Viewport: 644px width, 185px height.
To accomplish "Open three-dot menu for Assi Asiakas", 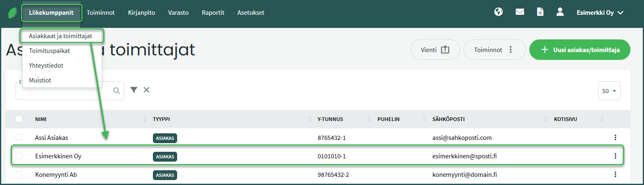I will [615, 138].
